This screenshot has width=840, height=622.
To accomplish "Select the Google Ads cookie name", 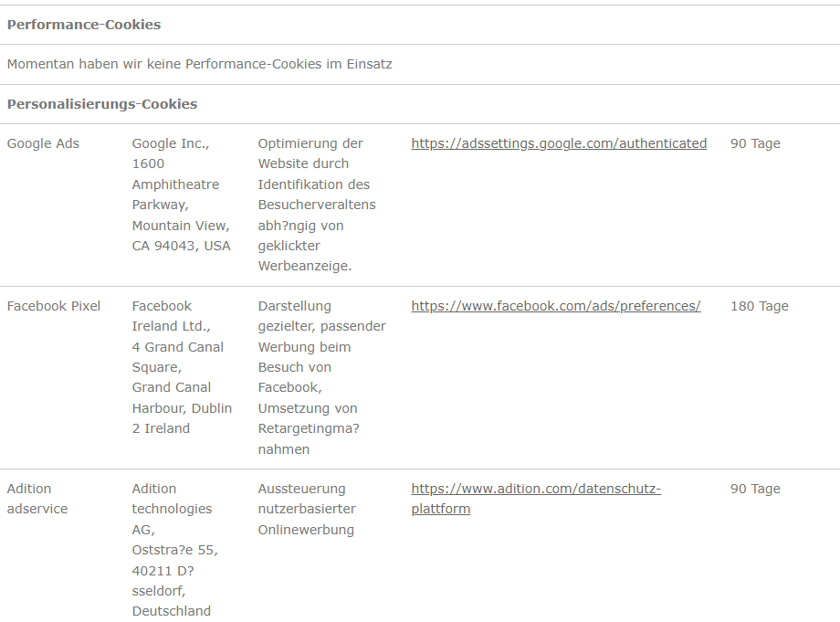I will [43, 143].
